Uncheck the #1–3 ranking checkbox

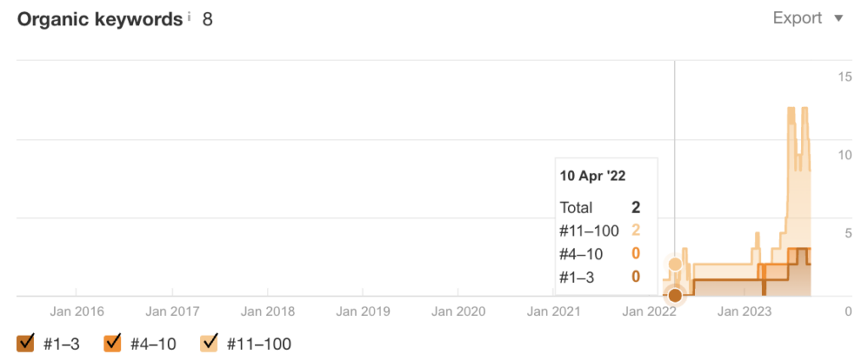pyautogui.click(x=26, y=342)
